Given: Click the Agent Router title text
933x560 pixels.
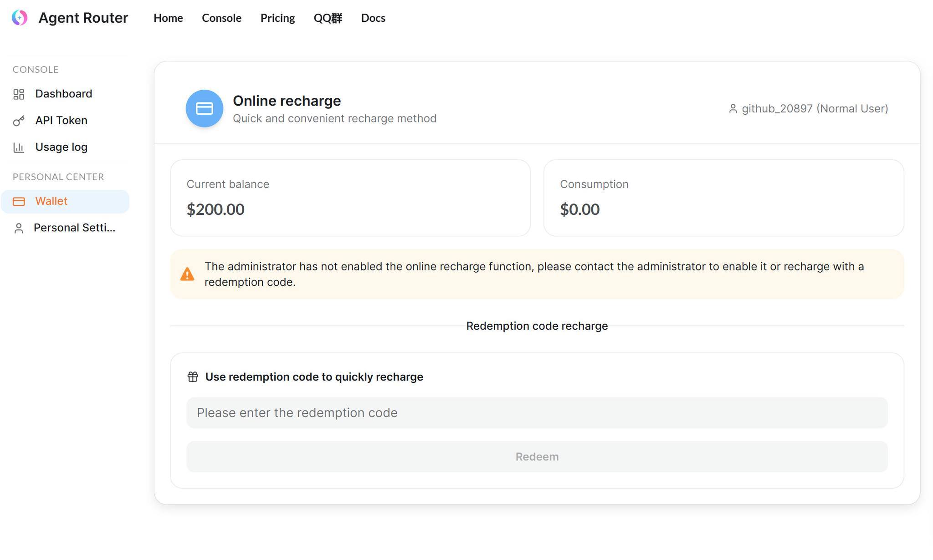Looking at the screenshot, I should pos(83,18).
